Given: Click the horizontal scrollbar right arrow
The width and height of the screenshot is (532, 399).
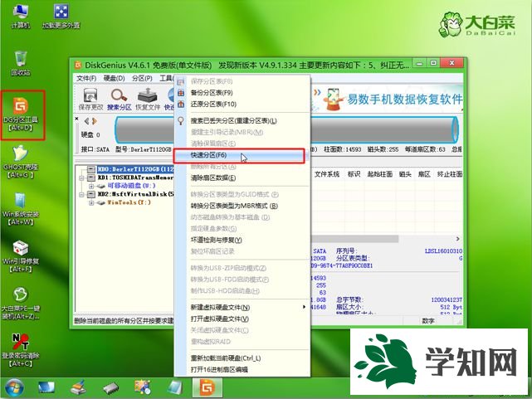Looking at the screenshot, I should (457, 239).
